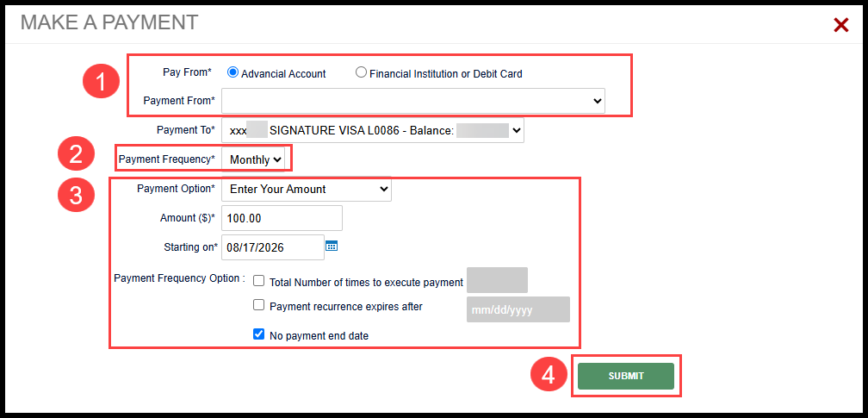Click the red step 1 marker
This screenshot has width=868, height=418.
tap(102, 83)
